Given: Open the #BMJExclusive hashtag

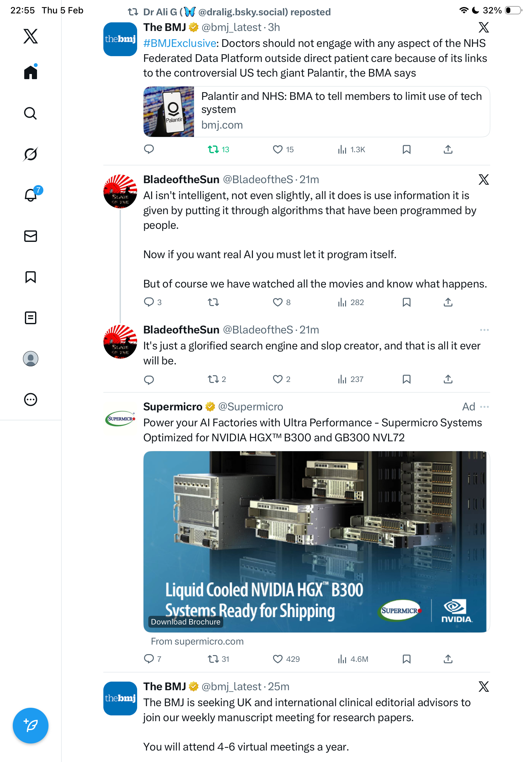Looking at the screenshot, I should (180, 43).
